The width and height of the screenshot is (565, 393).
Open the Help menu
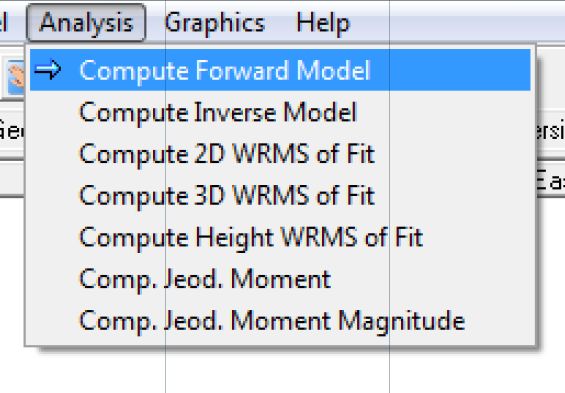322,23
